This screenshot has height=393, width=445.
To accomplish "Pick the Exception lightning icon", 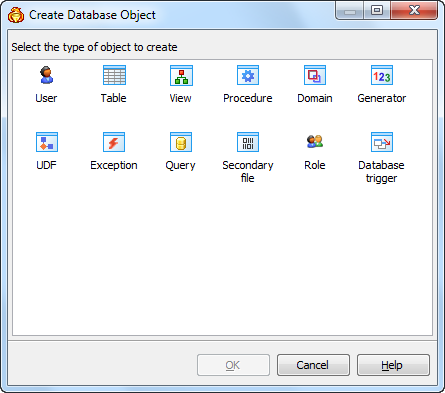I will pyautogui.click(x=114, y=142).
